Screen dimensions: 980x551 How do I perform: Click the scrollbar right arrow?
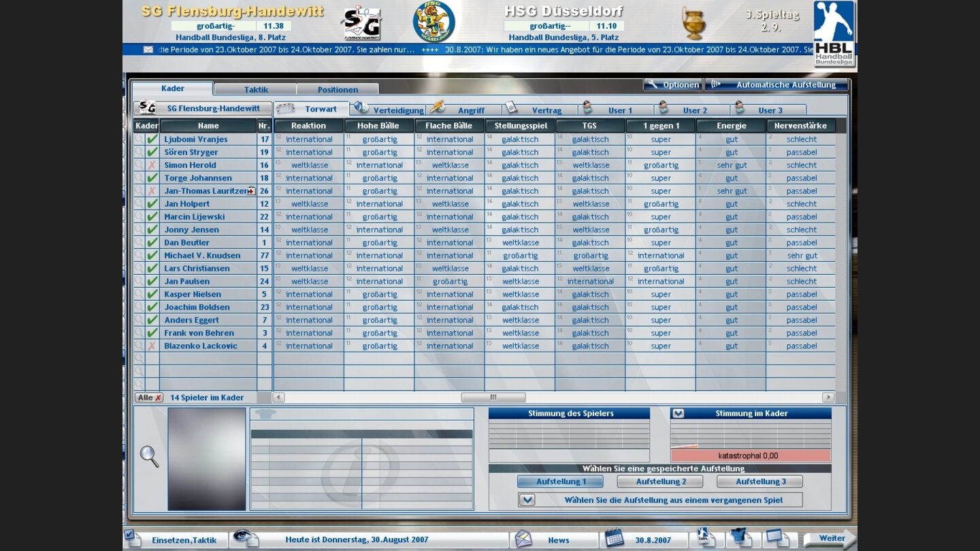click(x=828, y=397)
